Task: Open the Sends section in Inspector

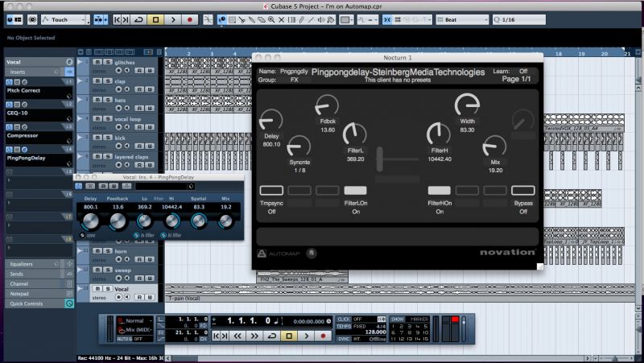Action: [x=39, y=274]
